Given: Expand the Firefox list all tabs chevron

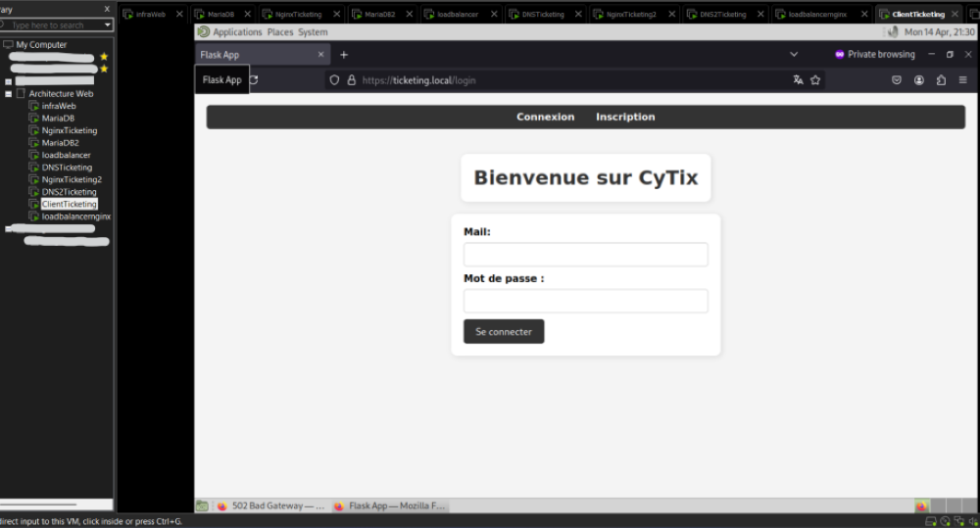Looking at the screenshot, I should [794, 55].
